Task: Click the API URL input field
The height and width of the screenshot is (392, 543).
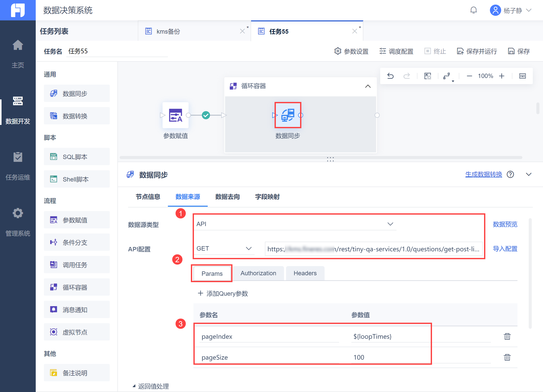Action: pos(373,249)
